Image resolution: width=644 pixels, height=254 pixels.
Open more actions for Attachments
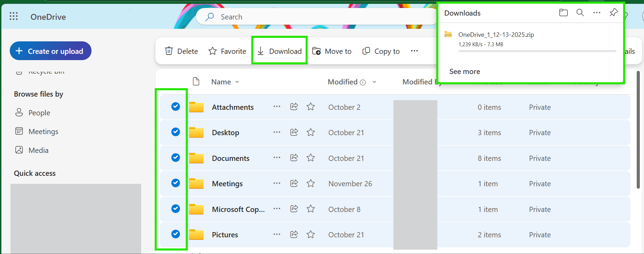277,107
